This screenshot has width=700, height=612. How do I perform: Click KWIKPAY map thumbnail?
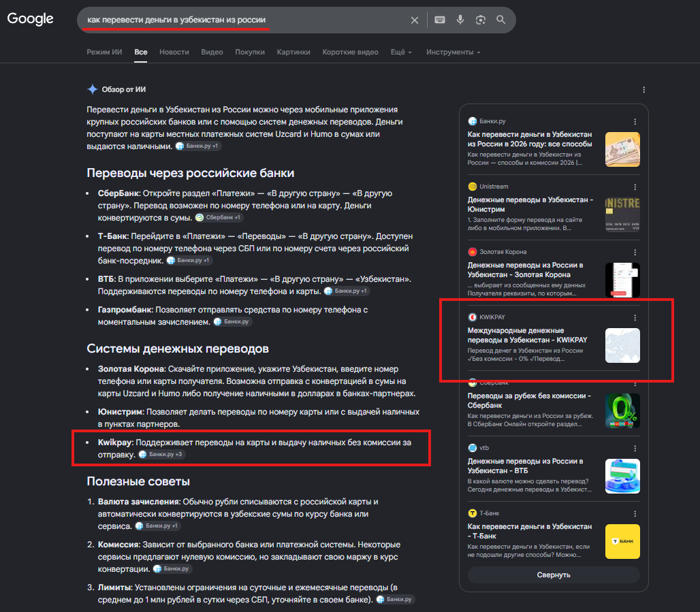(622, 346)
